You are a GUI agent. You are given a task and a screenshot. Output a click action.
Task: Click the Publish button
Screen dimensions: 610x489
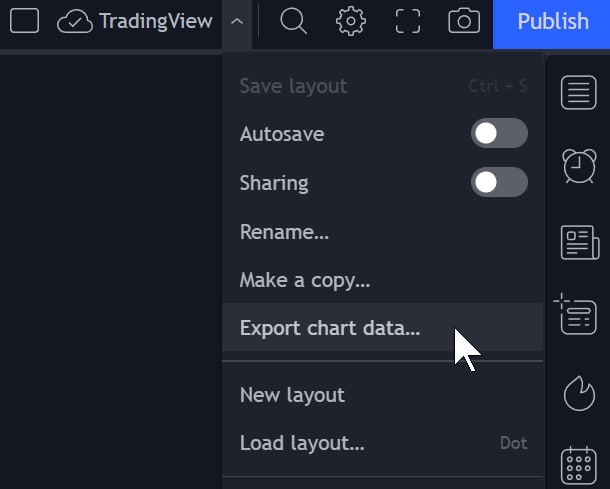(551, 21)
